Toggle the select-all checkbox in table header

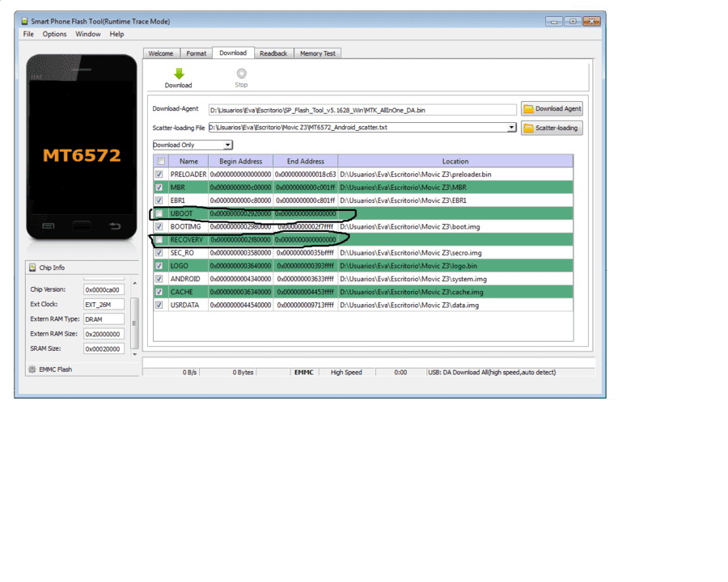pos(161,162)
